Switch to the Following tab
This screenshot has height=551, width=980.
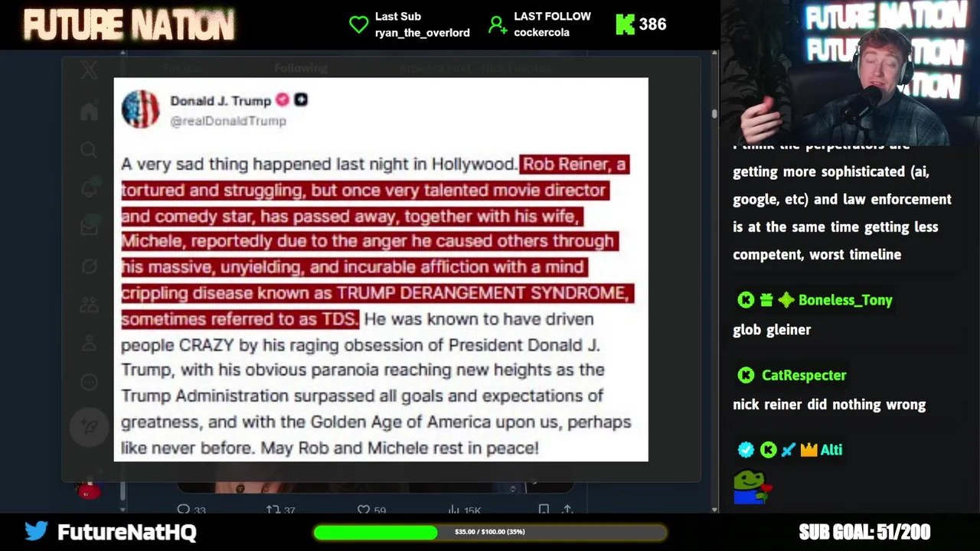[x=301, y=68]
